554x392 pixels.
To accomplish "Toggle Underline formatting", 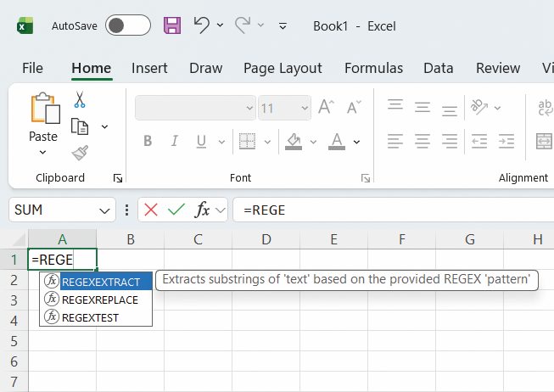I will pos(201,141).
